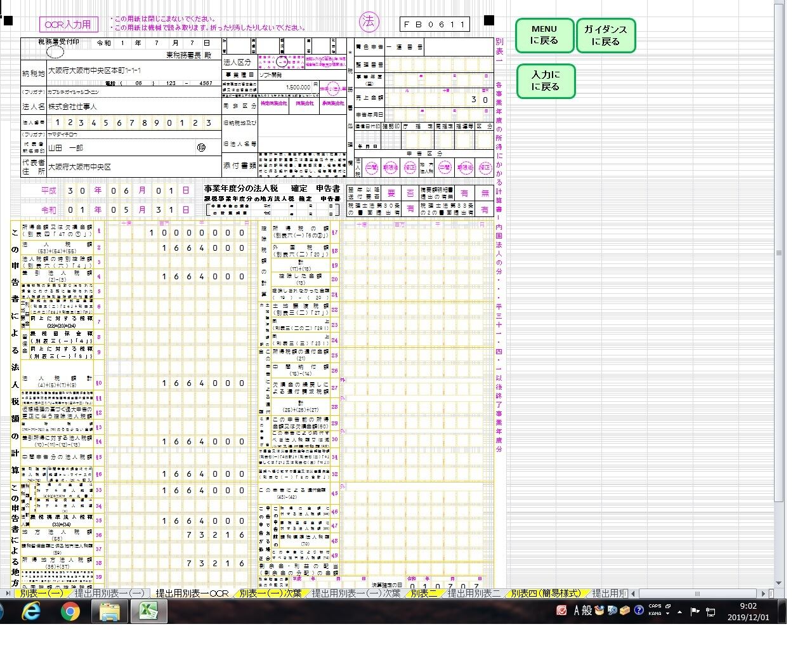Click the MENUに戻る button

[544, 35]
